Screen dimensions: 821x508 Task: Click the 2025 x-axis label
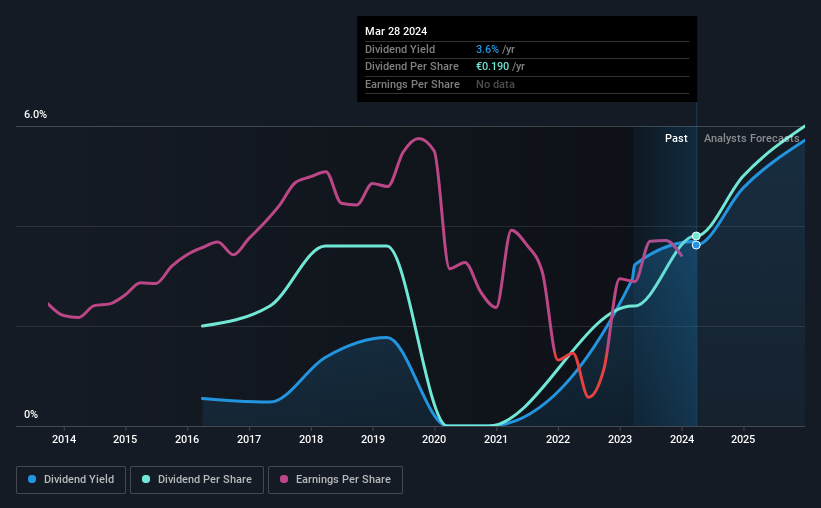point(743,439)
